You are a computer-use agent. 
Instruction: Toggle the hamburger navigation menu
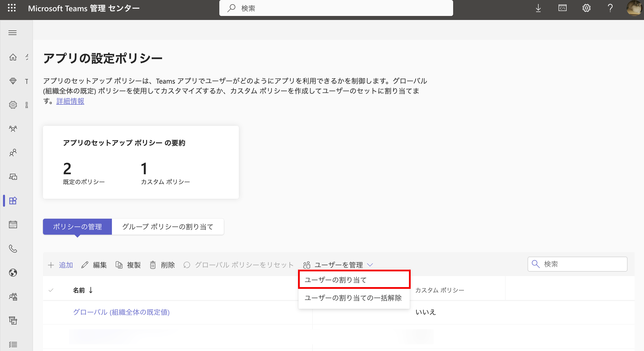click(12, 33)
